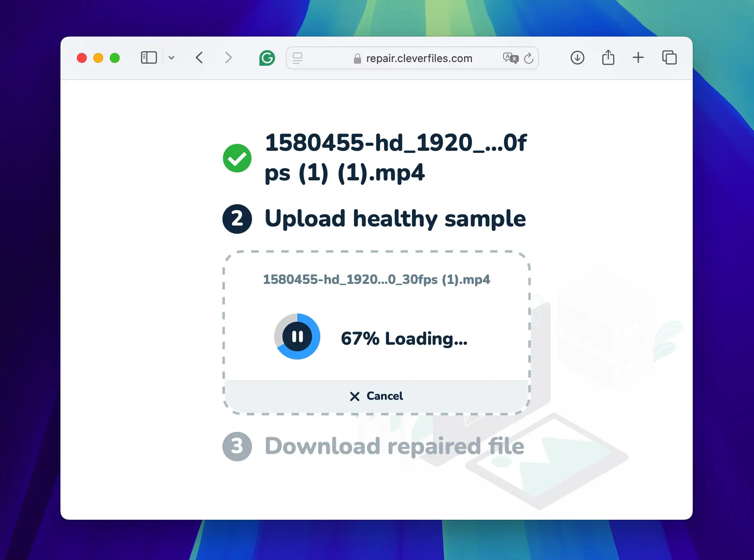Toggle the Safari sidebar button
The width and height of the screenshot is (754, 560).
[149, 58]
